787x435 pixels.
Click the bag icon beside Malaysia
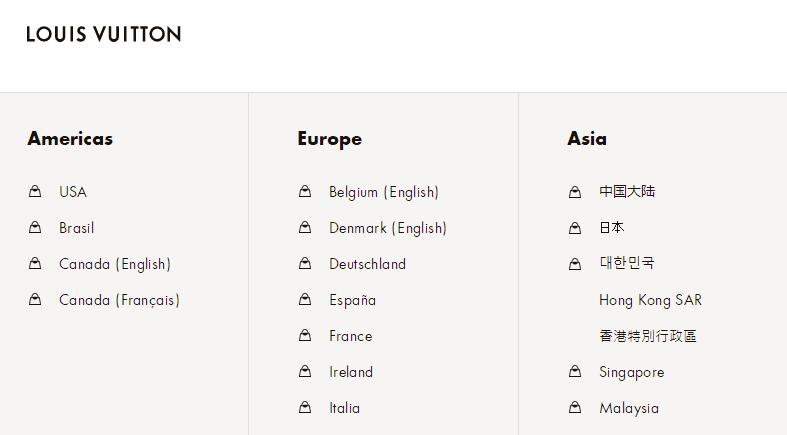click(x=575, y=408)
